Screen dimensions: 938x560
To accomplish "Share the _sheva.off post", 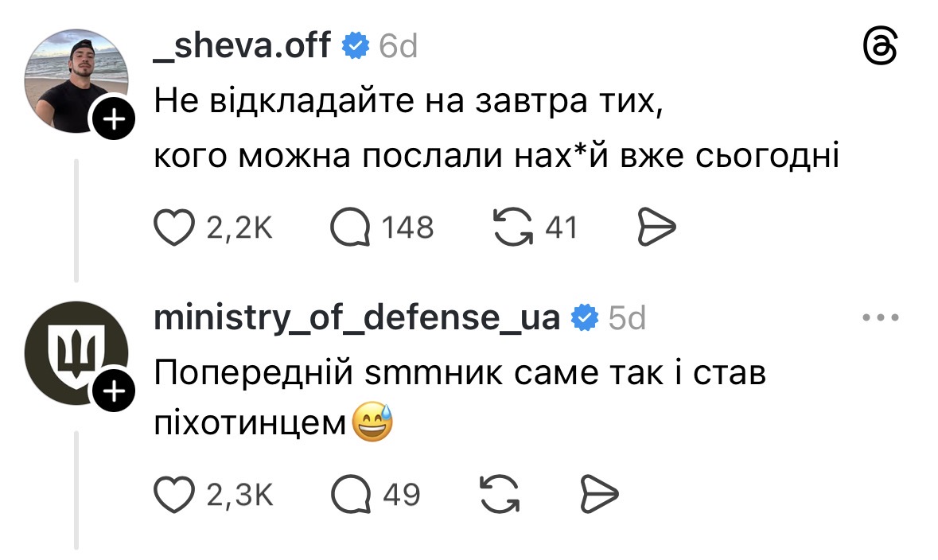I will [x=656, y=229].
